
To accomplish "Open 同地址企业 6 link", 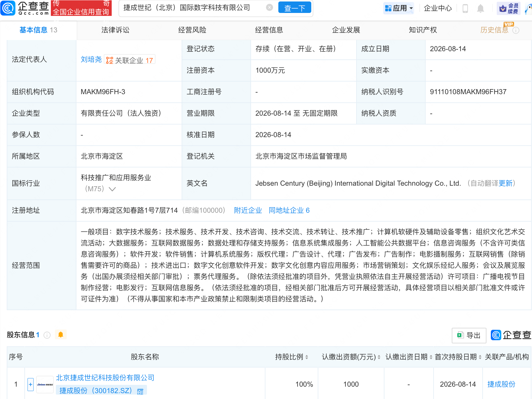I will pos(289,210).
